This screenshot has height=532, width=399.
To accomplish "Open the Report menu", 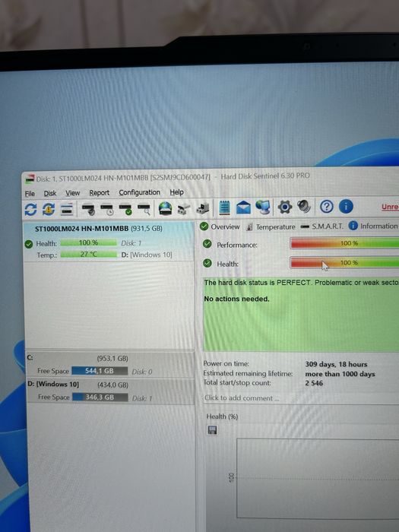I will tap(99, 193).
